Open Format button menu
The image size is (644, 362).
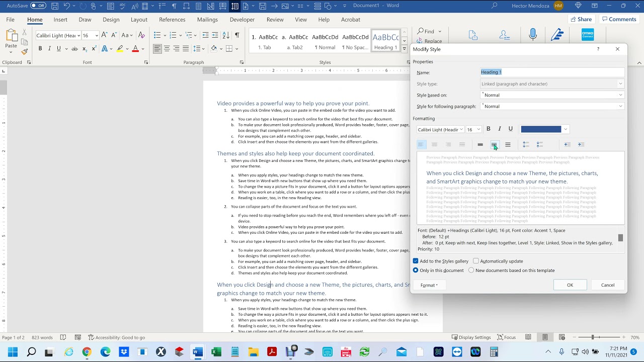click(x=429, y=285)
